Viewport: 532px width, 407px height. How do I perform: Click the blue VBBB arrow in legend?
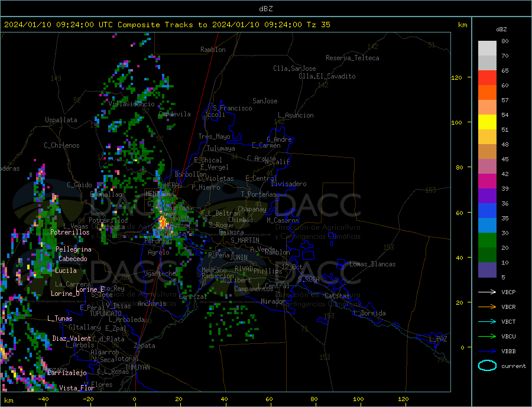tap(487, 351)
